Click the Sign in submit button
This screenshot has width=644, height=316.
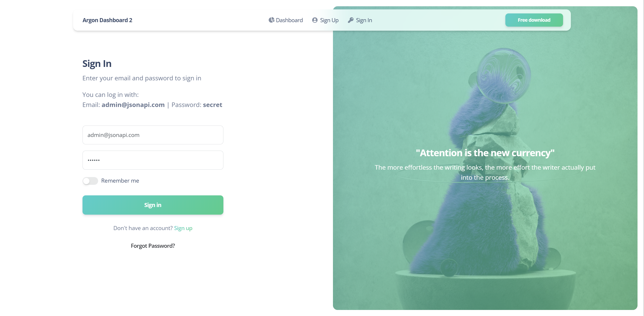click(153, 205)
